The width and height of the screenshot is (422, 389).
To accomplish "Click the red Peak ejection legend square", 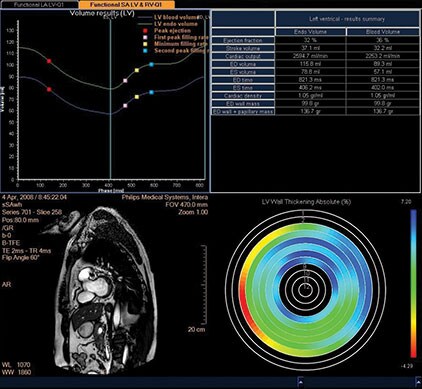I will click(145, 31).
